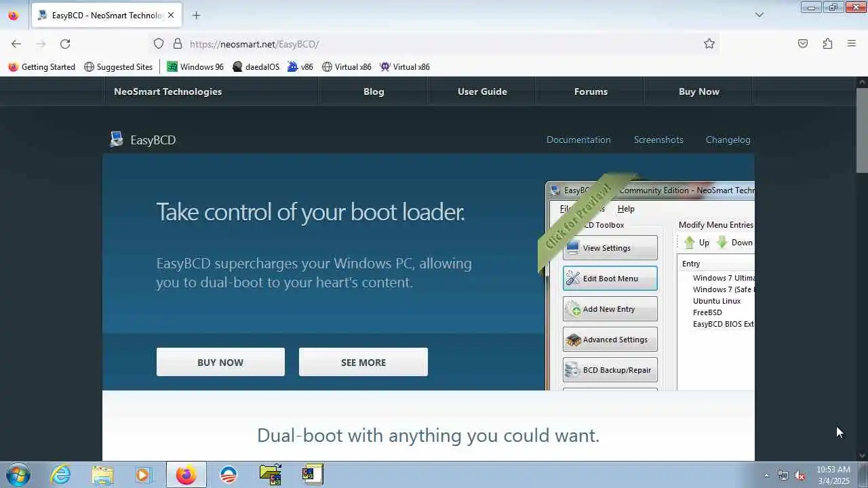This screenshot has height=488, width=868.
Task: Go to NeoSmart Technologies nav item
Action: (168, 91)
